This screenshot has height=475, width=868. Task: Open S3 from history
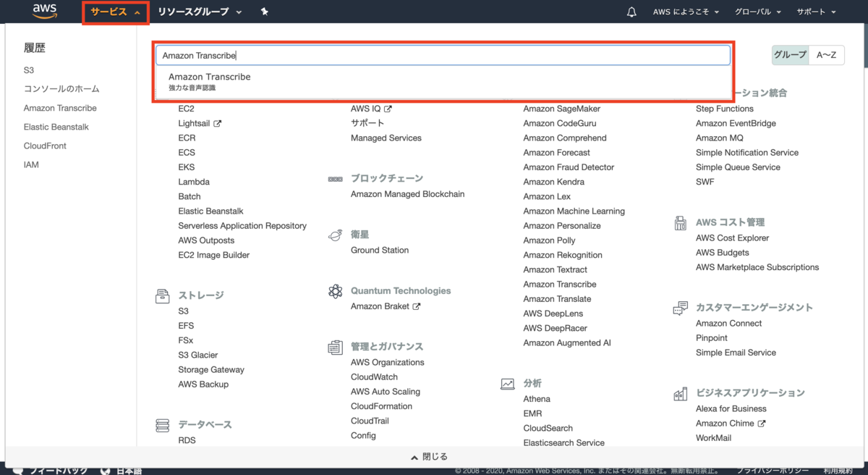[x=29, y=70]
